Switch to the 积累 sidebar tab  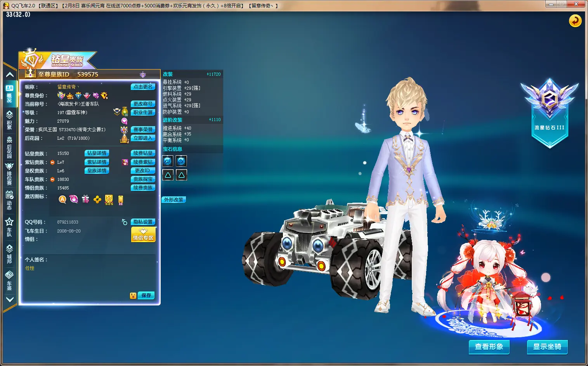click(x=10, y=120)
